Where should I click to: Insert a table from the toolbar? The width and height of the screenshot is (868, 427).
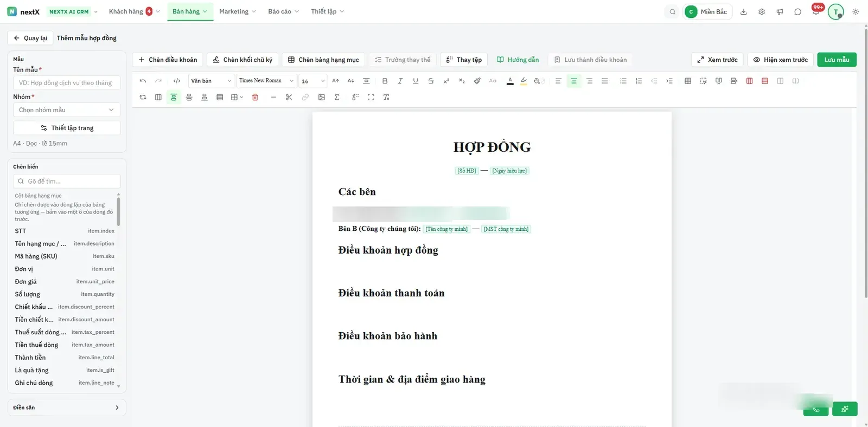688,81
